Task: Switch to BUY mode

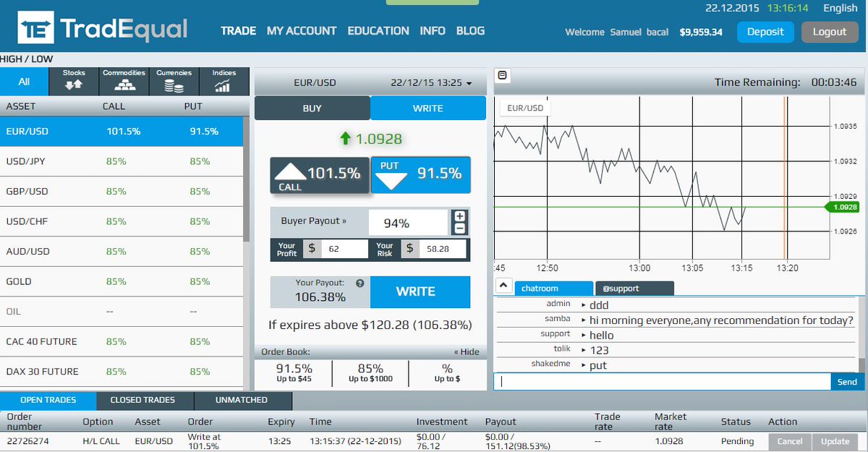Action: click(x=312, y=108)
